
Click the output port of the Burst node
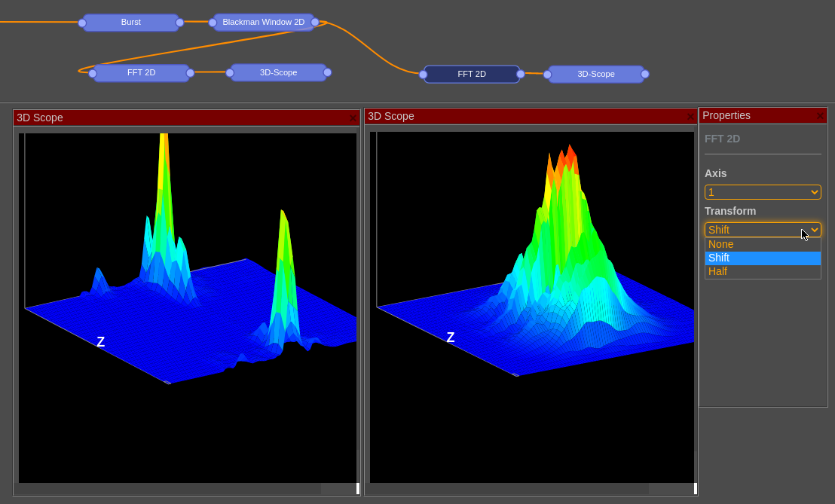[179, 23]
